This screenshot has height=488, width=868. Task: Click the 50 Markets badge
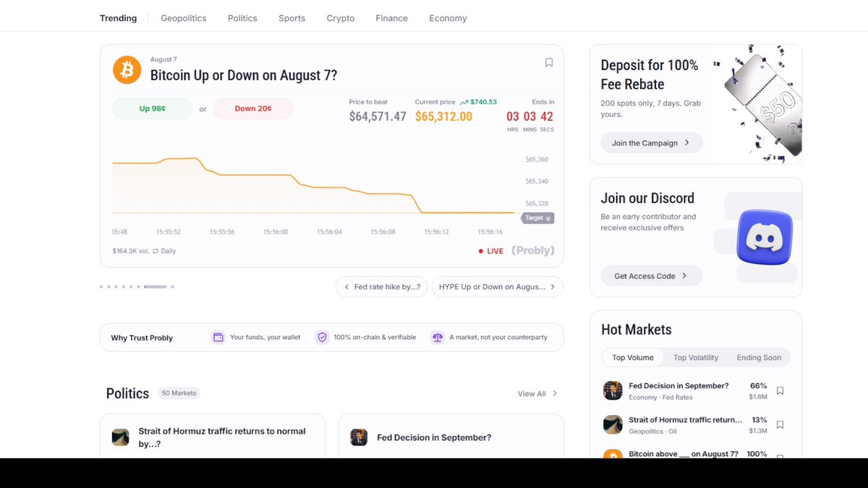179,393
